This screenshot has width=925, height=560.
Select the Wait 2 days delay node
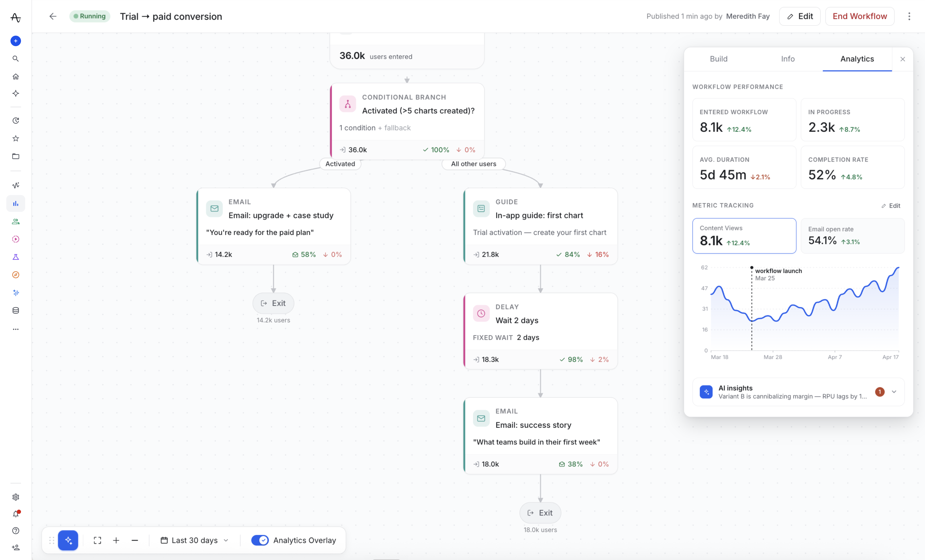coord(540,331)
